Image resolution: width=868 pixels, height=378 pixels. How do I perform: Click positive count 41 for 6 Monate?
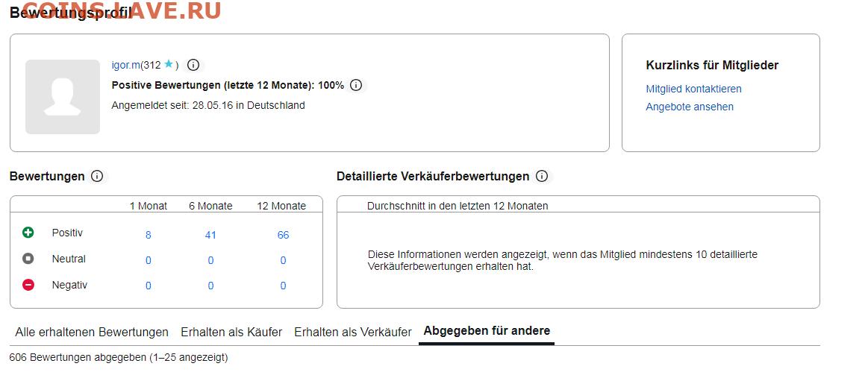coord(210,235)
